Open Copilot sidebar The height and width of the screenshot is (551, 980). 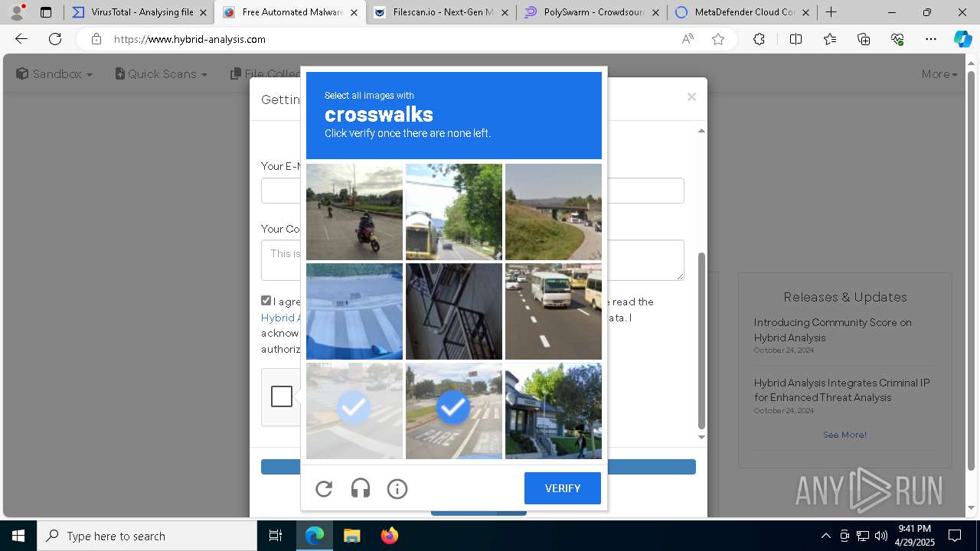point(962,39)
